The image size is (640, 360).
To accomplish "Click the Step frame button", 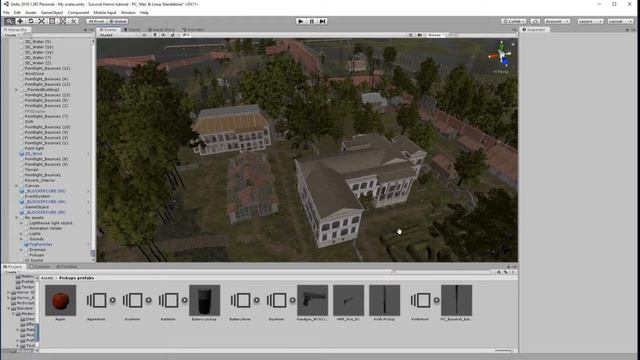I will 322,21.
